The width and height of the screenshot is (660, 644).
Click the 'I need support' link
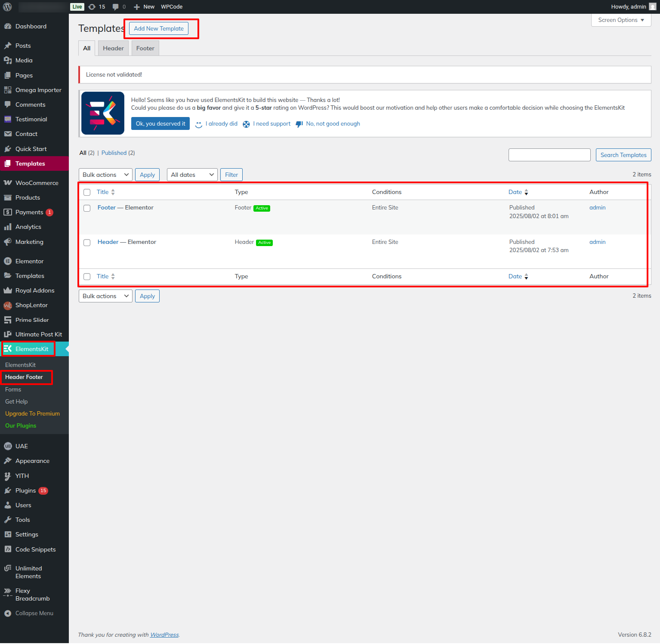[x=271, y=124]
